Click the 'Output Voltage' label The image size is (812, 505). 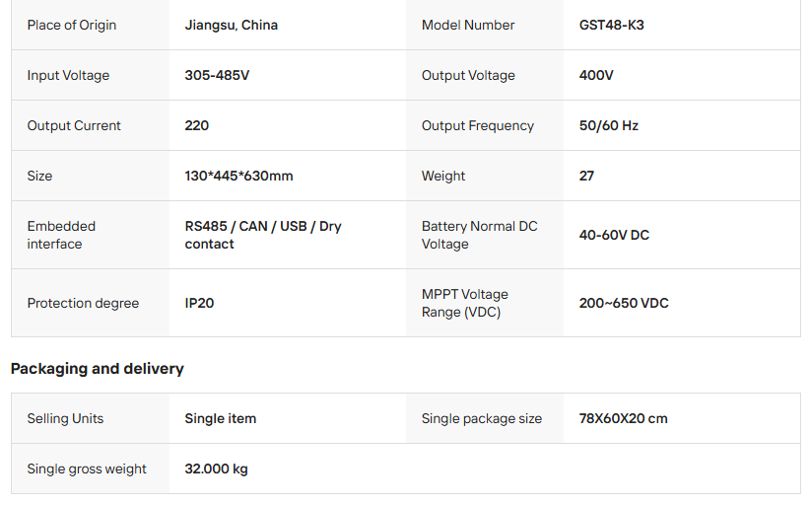pos(468,75)
